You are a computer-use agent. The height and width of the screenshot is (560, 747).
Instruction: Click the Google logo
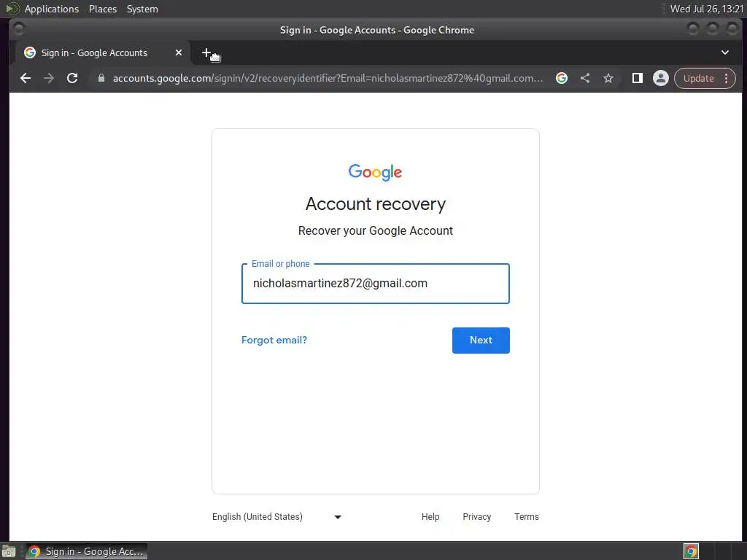click(376, 172)
